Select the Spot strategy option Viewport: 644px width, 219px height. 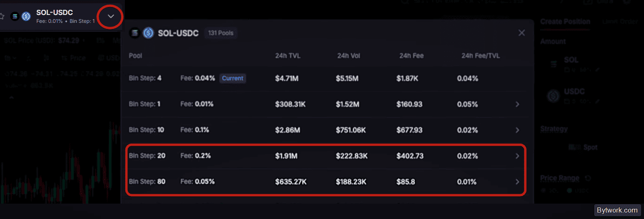[x=583, y=147]
